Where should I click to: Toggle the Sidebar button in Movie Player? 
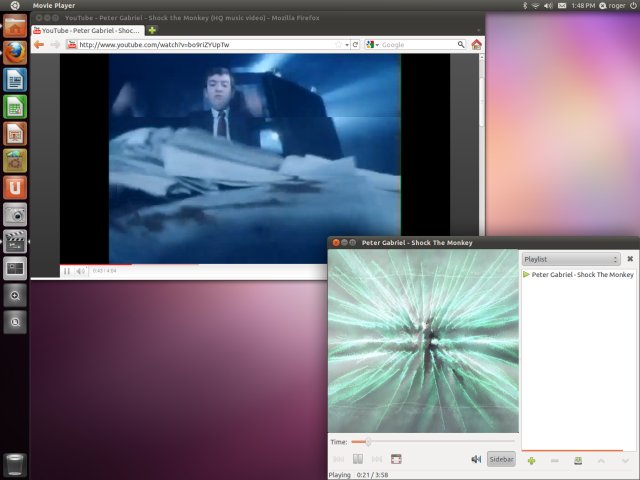click(501, 459)
